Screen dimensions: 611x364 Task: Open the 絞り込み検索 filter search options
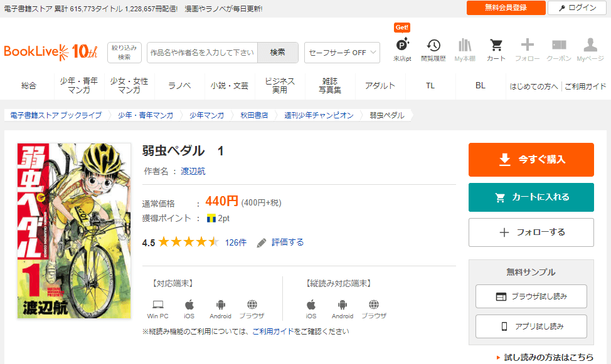click(x=124, y=53)
